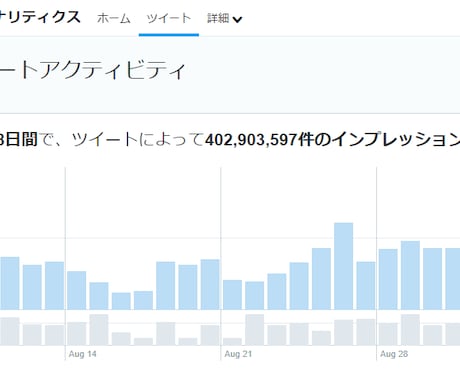Select the 402,903,597件 impressions figure
The image size is (460, 380).
pos(260,140)
